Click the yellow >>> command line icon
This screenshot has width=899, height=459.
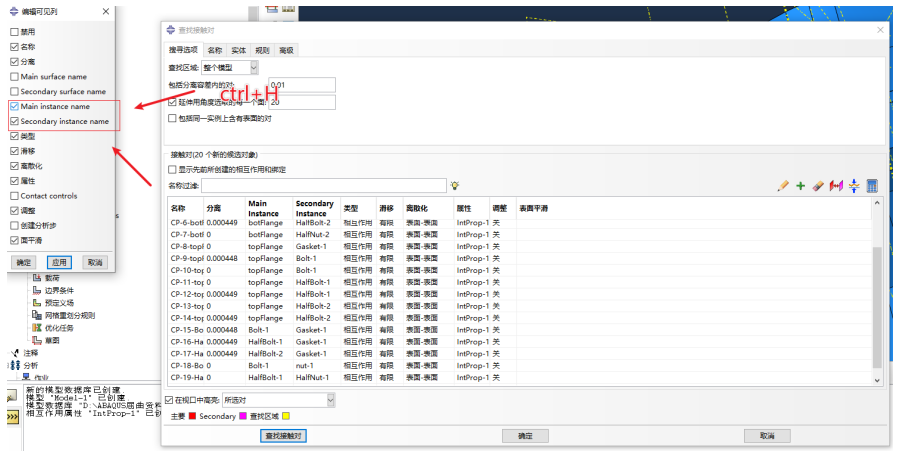(x=13, y=417)
